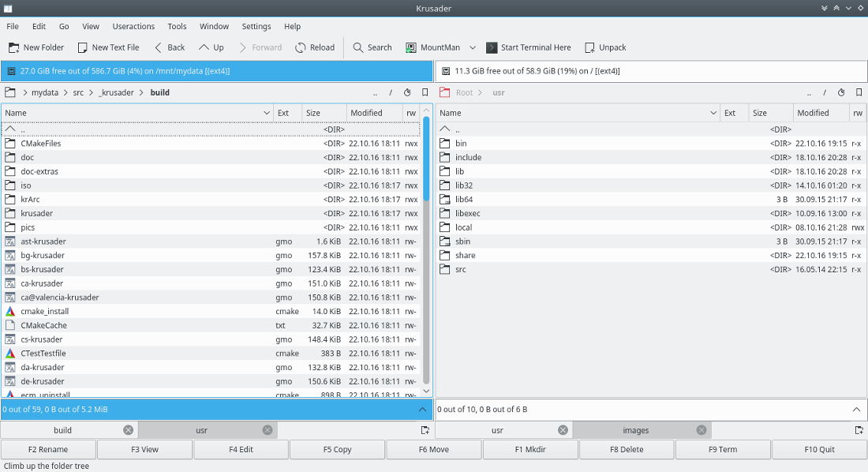Open the Settings menu
The image size is (868, 472).
[x=256, y=26]
